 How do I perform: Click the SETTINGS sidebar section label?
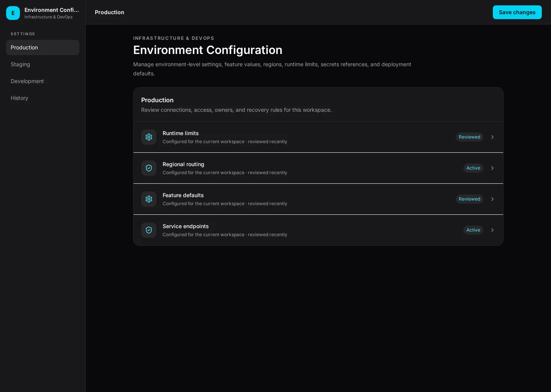(23, 34)
